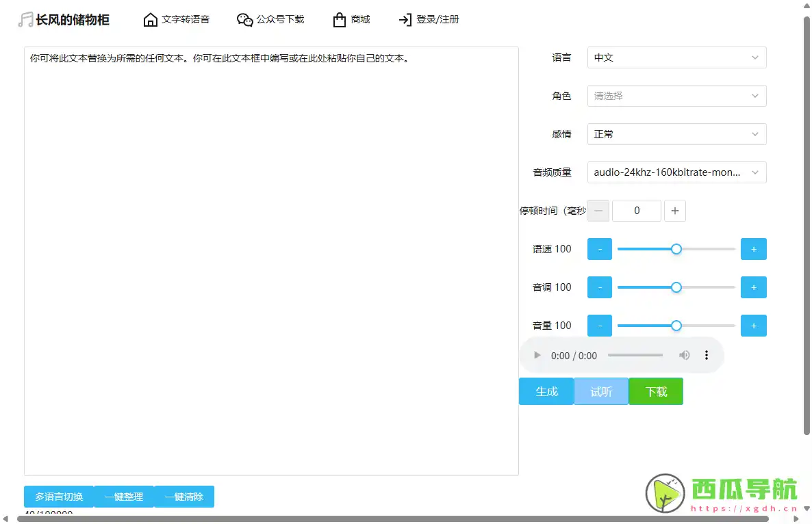Click the 一键清除 button
The width and height of the screenshot is (812, 524).
pos(184,497)
